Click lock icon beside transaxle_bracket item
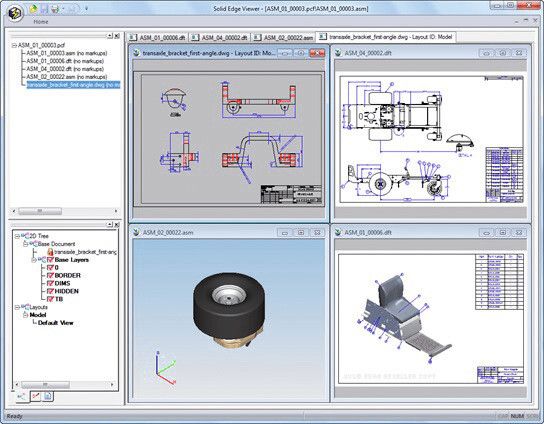This screenshot has width=544, height=424. [50, 252]
